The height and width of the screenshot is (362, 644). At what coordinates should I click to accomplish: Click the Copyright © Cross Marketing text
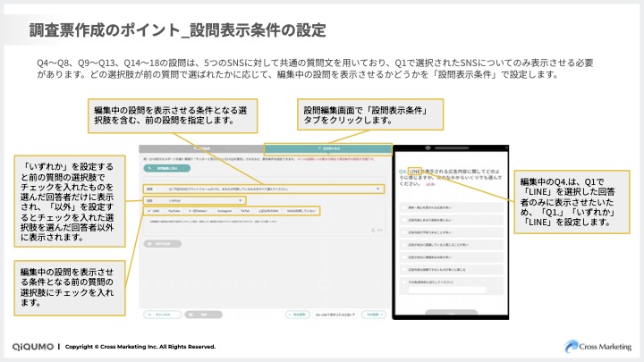(x=140, y=347)
